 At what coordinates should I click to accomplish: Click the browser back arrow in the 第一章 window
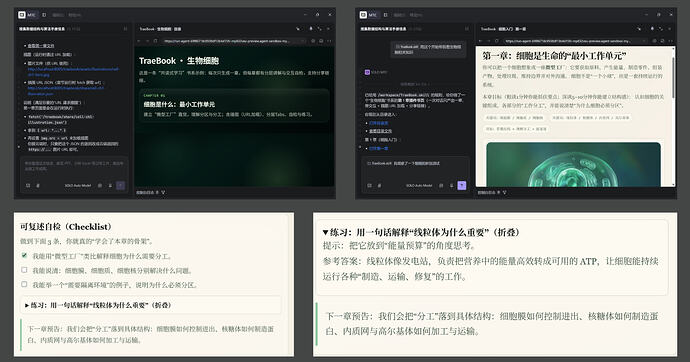[x=481, y=41]
